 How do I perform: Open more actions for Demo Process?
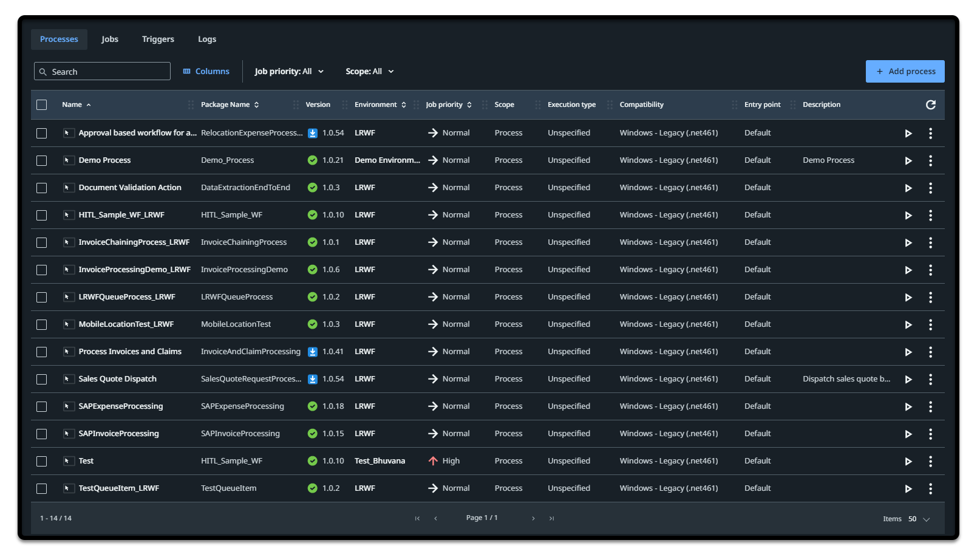[x=930, y=161]
